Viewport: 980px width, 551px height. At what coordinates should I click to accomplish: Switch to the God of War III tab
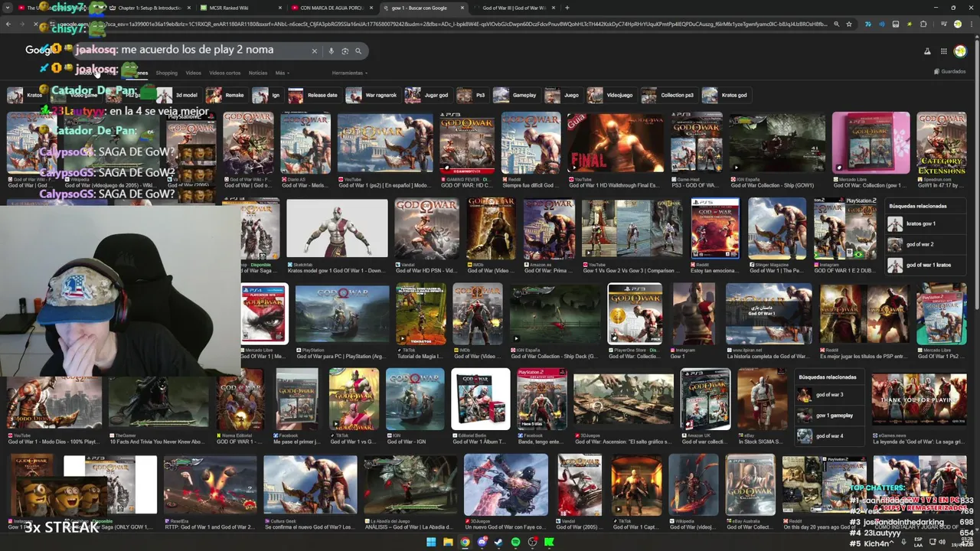coord(513,8)
